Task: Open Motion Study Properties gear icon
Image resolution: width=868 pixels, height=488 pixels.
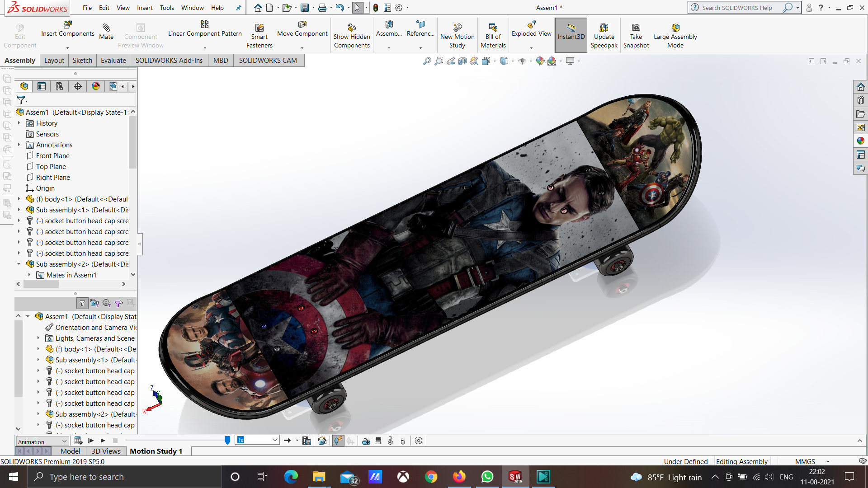Action: [419, 441]
